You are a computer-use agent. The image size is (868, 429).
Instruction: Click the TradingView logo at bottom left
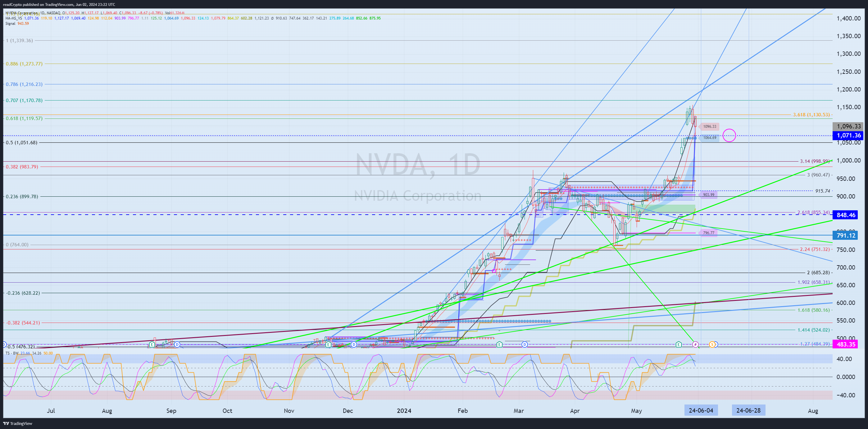[18, 424]
